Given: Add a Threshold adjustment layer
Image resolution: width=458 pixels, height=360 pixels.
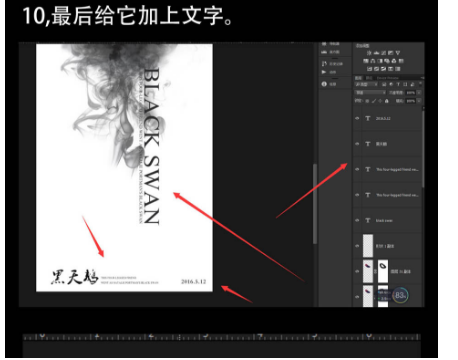Looking at the screenshot, I should [383, 69].
